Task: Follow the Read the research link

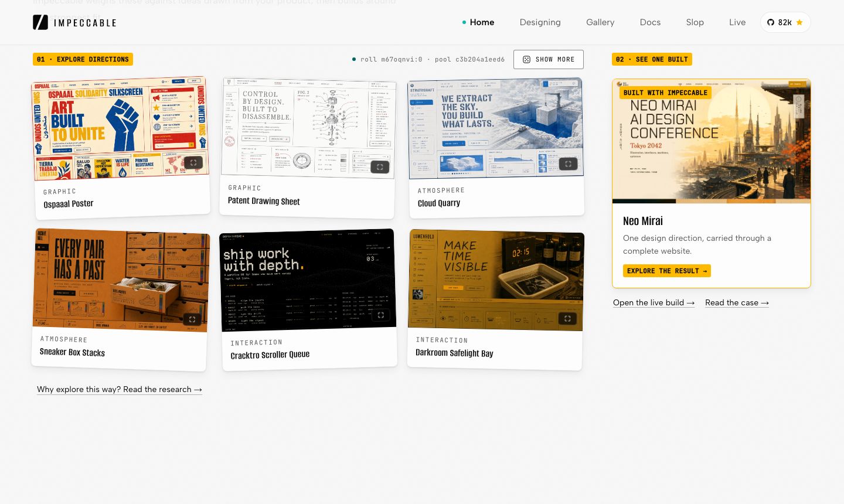Action: [120, 389]
